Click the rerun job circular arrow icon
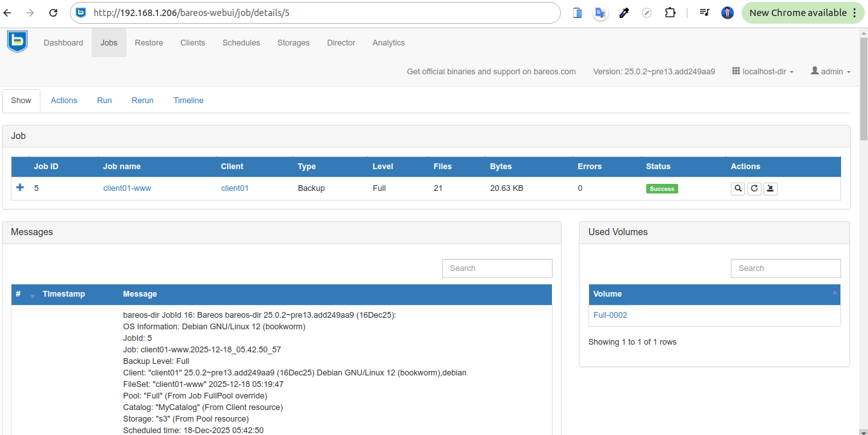The image size is (868, 435). click(x=755, y=188)
